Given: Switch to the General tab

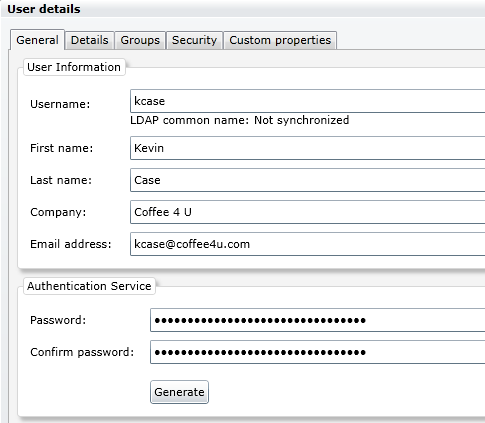Looking at the screenshot, I should tap(37, 40).
